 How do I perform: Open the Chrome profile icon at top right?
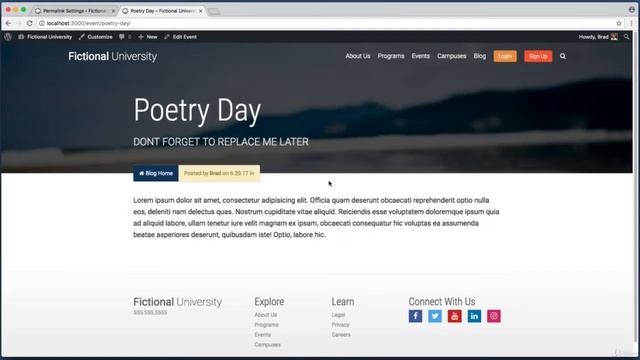(631, 9)
